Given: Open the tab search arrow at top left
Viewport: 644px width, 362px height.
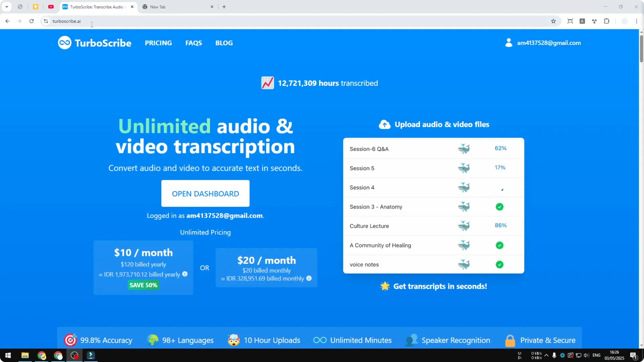Looking at the screenshot, I should (x=7, y=6).
